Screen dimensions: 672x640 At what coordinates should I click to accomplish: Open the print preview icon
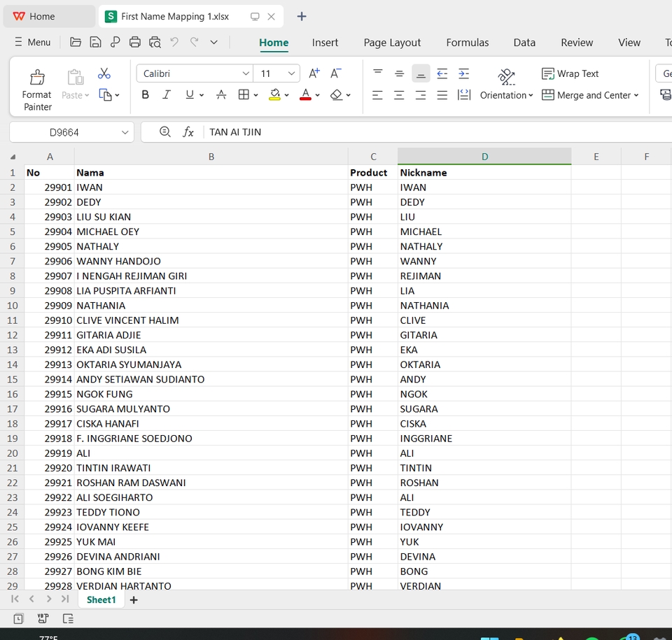[154, 42]
